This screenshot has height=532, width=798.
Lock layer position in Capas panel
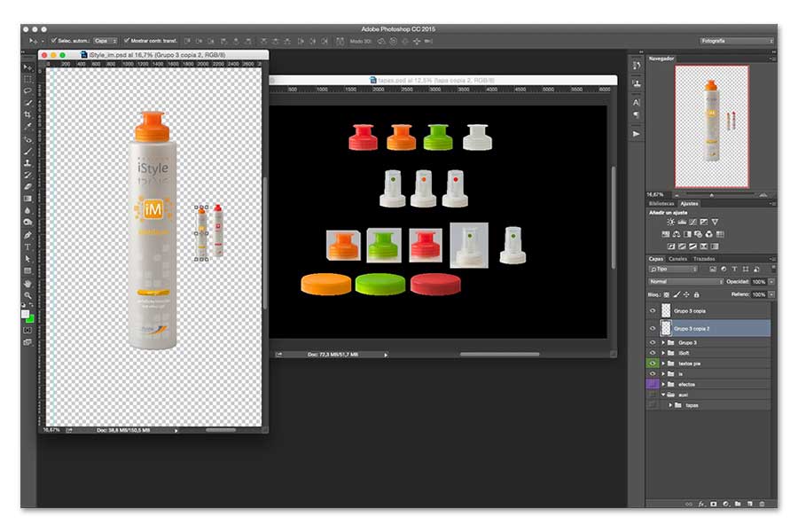point(686,294)
